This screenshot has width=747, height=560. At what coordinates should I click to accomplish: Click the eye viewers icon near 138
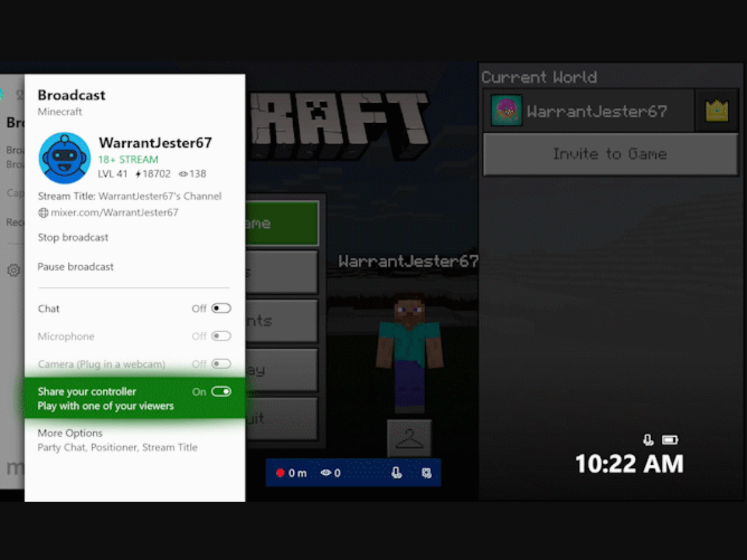pos(183,174)
